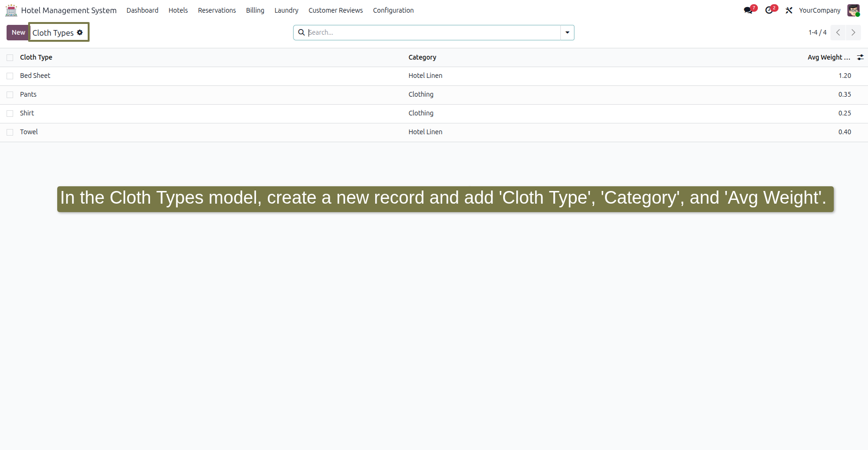Open the activities clock icon
This screenshot has height=450, width=868.
769,10
